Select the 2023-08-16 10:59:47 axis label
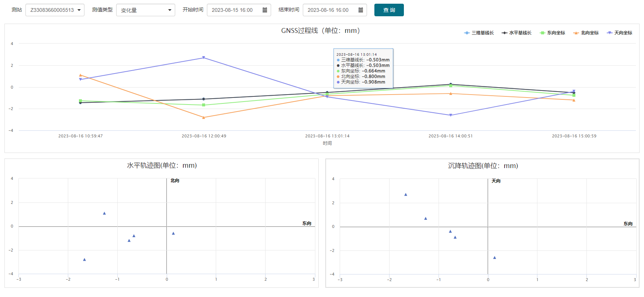This screenshot has height=297, width=644. pos(80,136)
